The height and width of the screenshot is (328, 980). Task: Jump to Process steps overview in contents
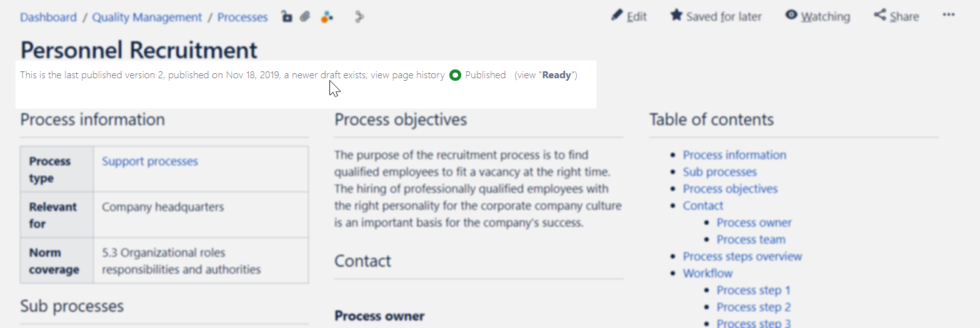(742, 257)
